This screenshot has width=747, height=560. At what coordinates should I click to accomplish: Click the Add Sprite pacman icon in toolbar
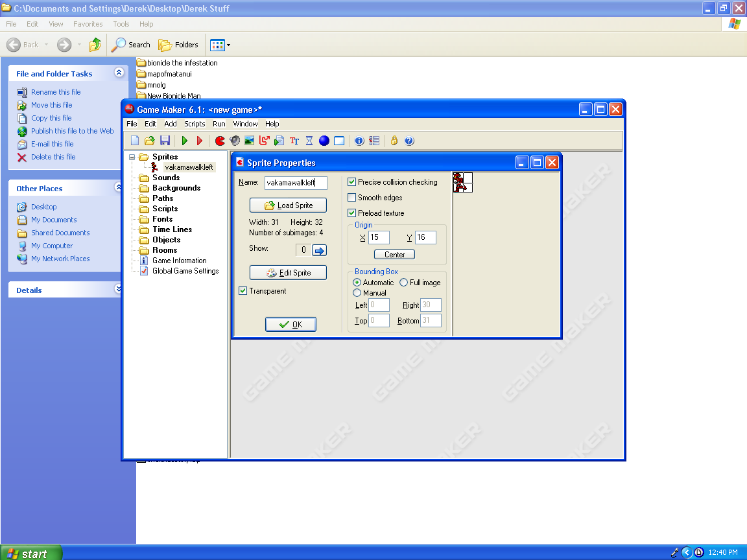pyautogui.click(x=220, y=141)
